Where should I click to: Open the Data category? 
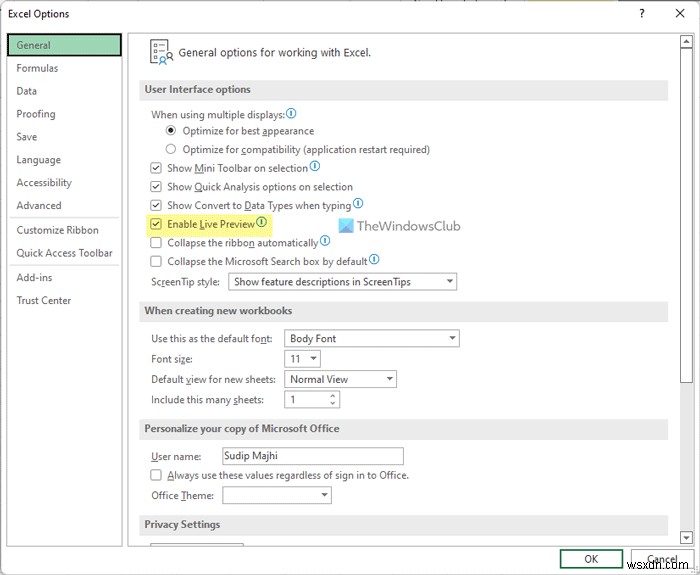coord(64,91)
